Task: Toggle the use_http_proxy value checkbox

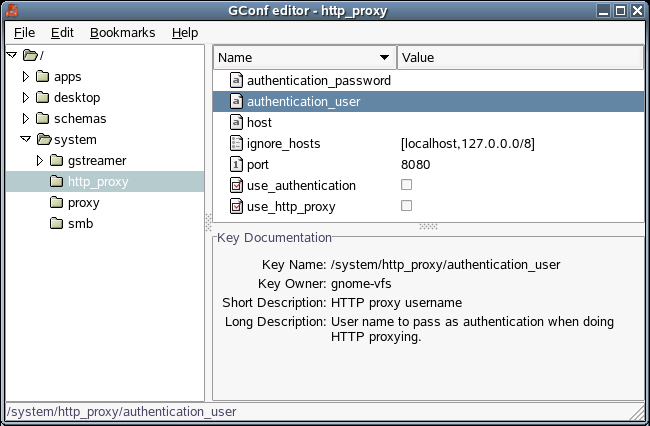Action: click(x=406, y=206)
